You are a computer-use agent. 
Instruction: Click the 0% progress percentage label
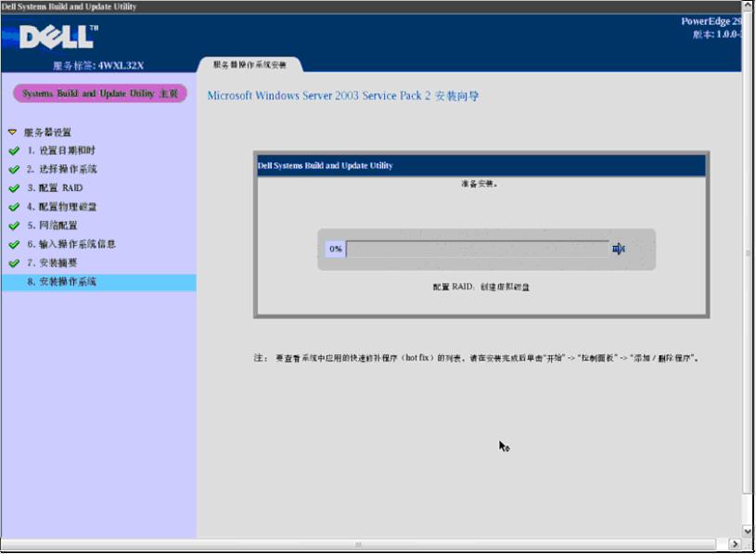tap(335, 249)
